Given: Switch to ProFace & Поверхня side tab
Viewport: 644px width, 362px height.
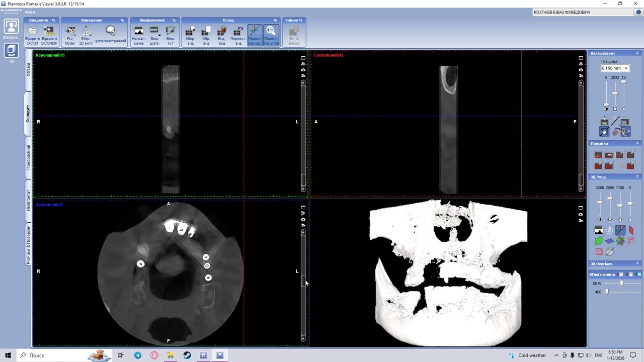Looking at the screenshot, I should click(x=28, y=245).
